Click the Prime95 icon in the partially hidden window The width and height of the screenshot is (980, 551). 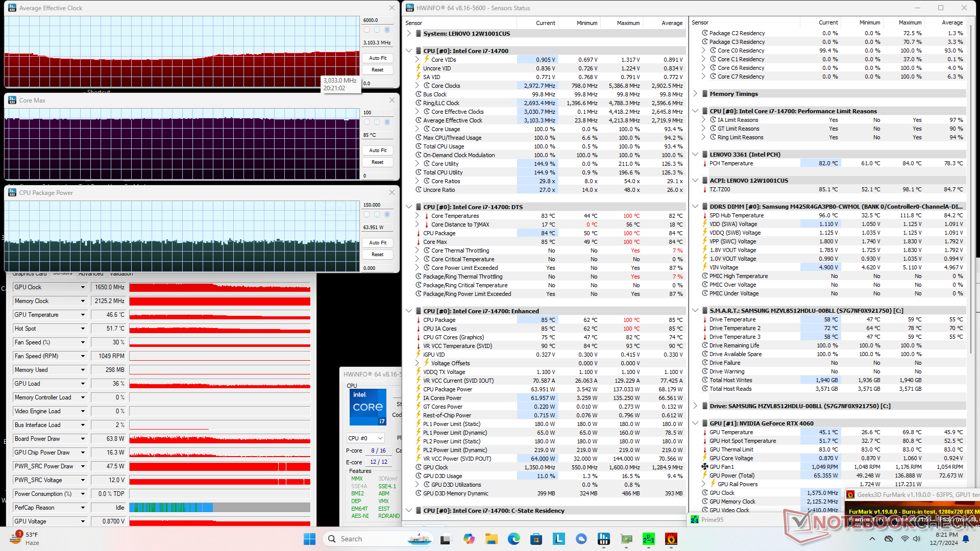click(x=695, y=519)
